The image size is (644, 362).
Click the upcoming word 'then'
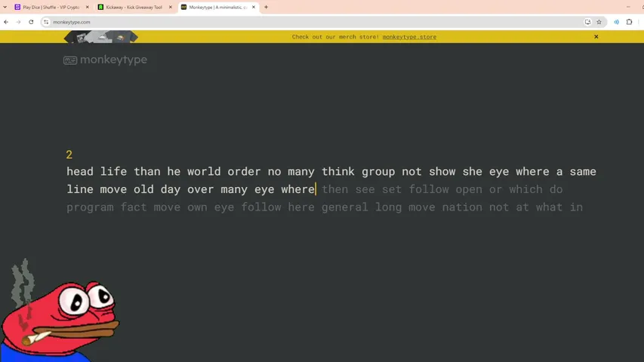334,189
